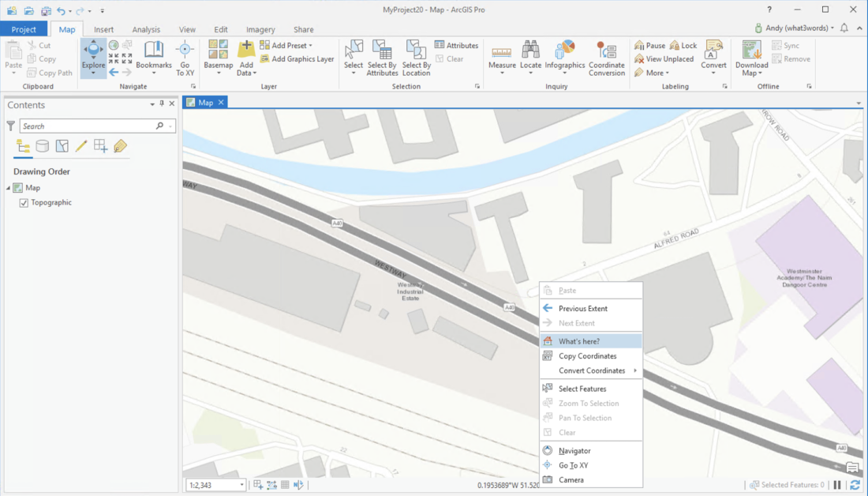Open the Attributes pane button

click(x=456, y=46)
